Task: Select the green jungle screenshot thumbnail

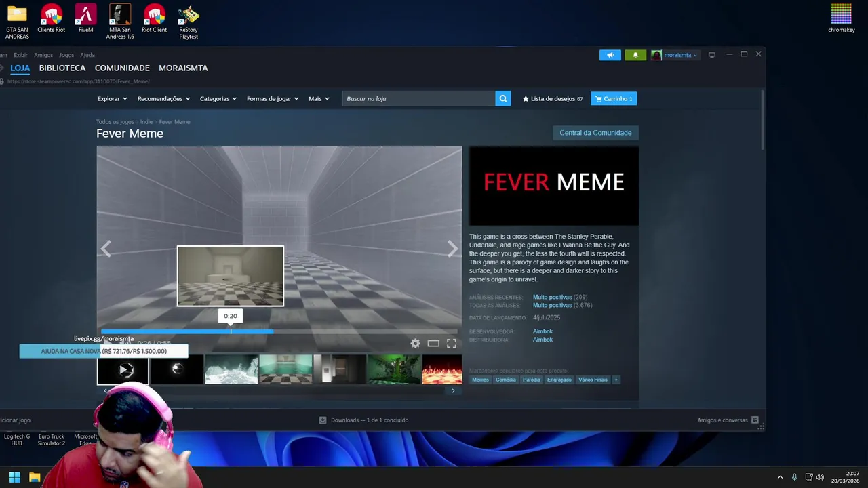Action: (x=394, y=369)
